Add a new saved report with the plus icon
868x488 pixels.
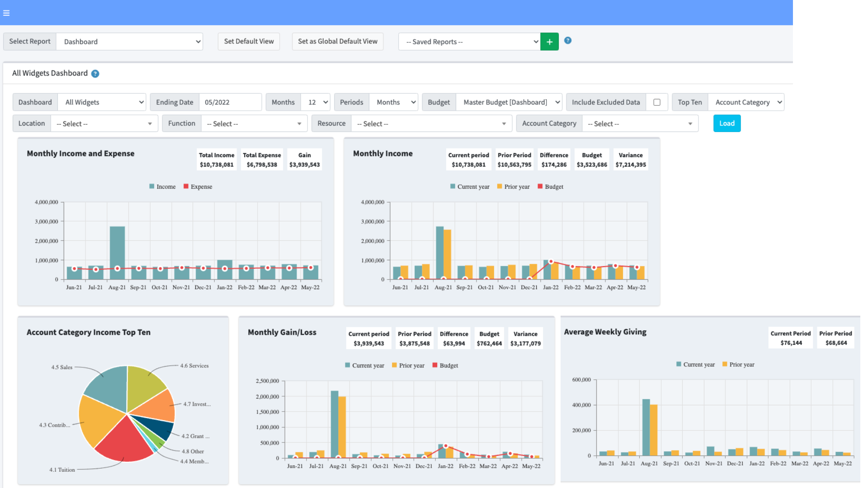tap(549, 41)
